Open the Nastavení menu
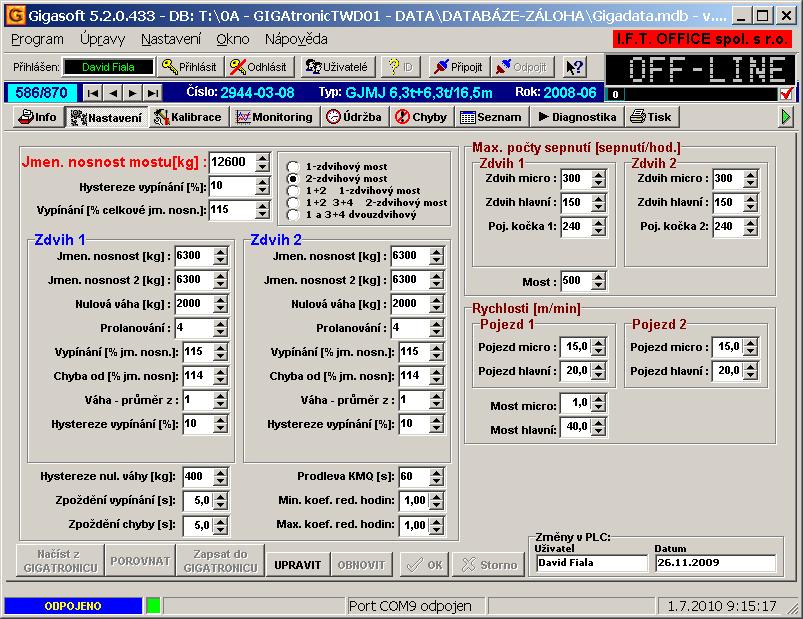The image size is (803, 619). (x=171, y=39)
